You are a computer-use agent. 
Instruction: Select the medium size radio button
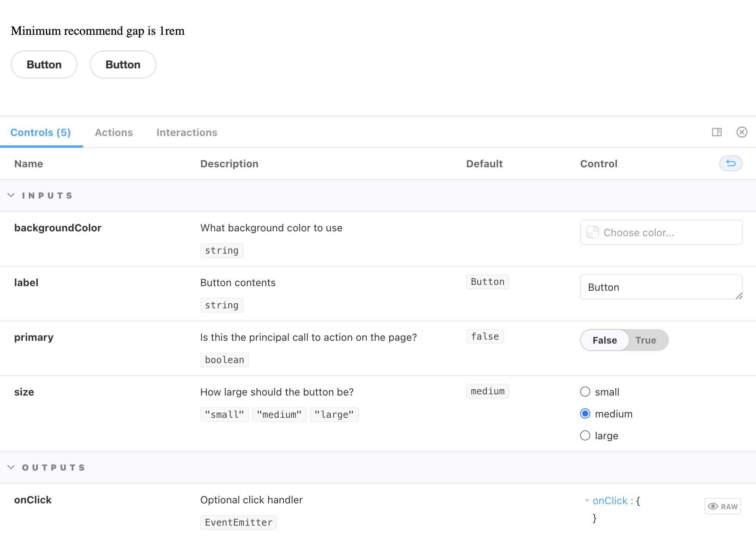[x=585, y=413]
